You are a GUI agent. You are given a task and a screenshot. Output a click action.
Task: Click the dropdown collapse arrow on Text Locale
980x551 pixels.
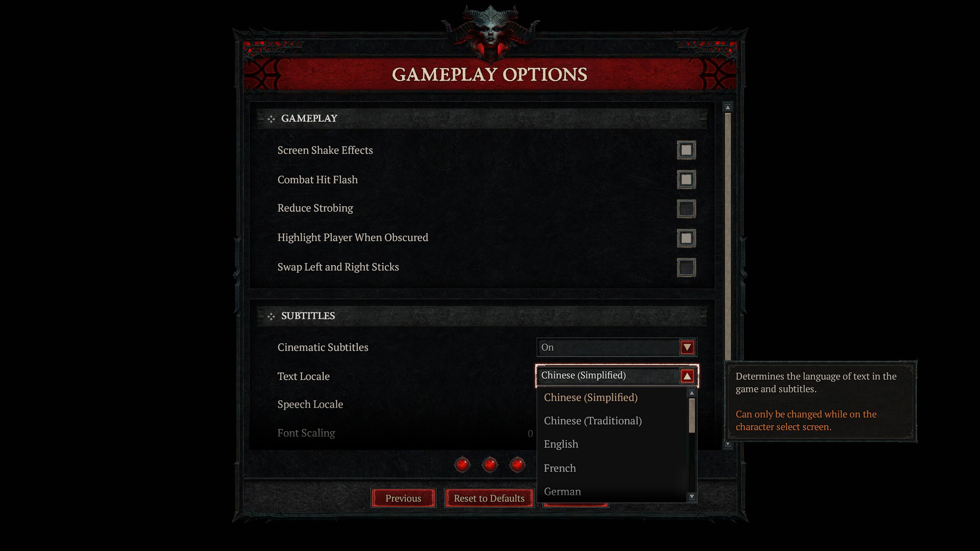coord(687,375)
